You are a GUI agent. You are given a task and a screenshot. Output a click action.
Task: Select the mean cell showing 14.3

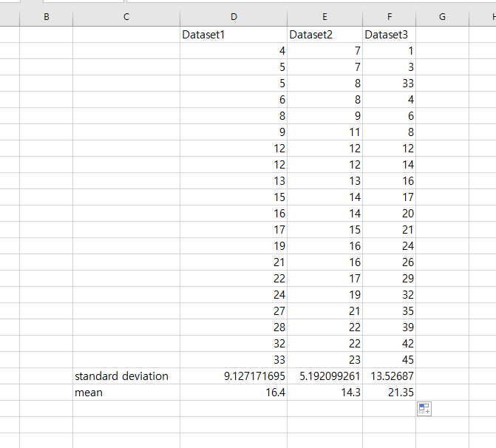point(325,393)
